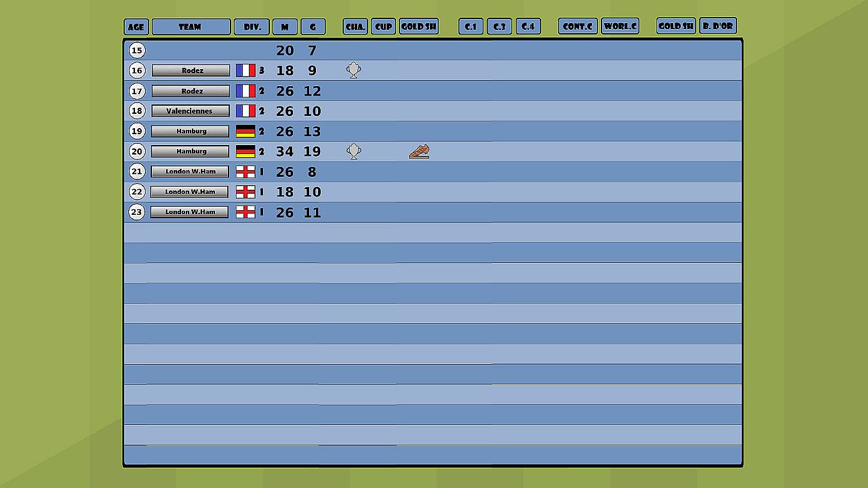Click the Rodez team button at age 16
The width and height of the screenshot is (868, 488).
click(x=191, y=70)
